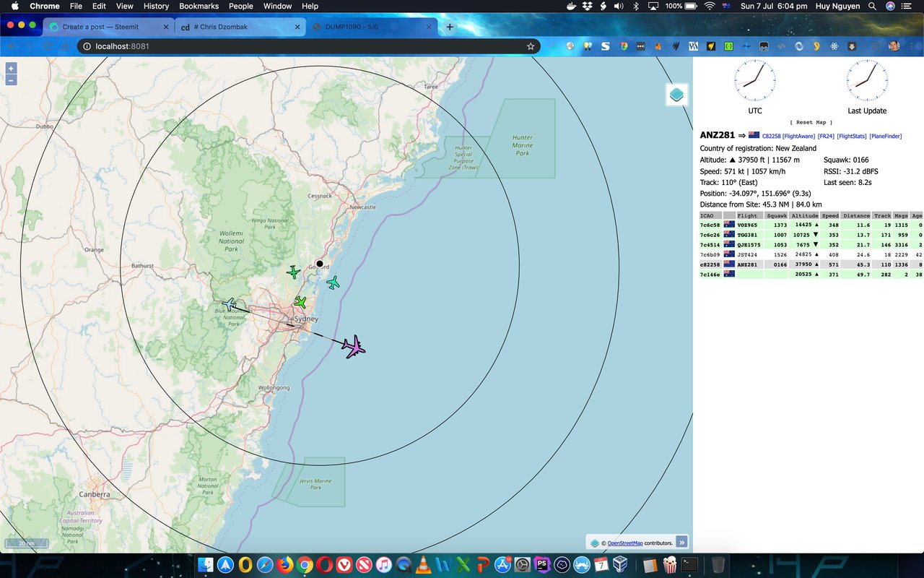Sort table by Squawk column
Image resolution: width=924 pixels, height=578 pixels.
777,215
